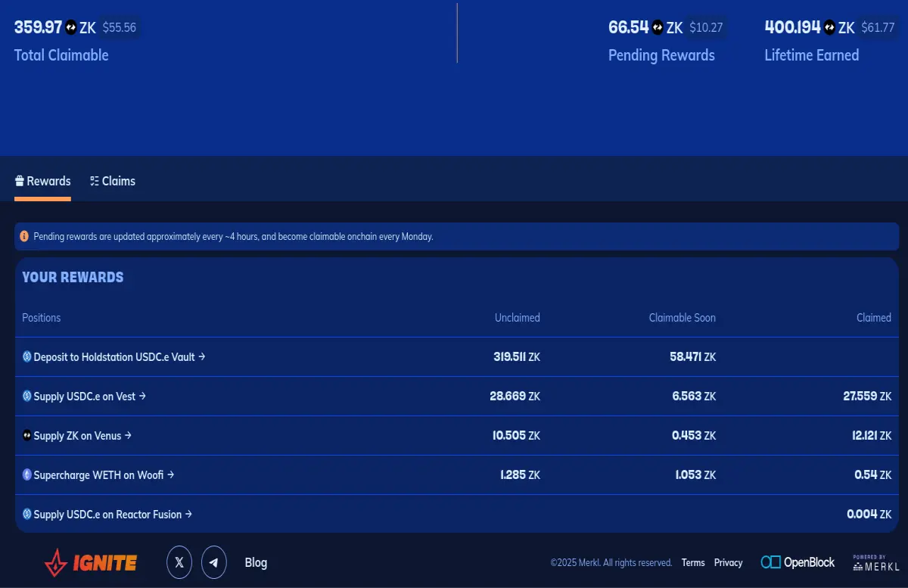Open the Blog link
Screen dimensions: 908x588
[256, 562]
